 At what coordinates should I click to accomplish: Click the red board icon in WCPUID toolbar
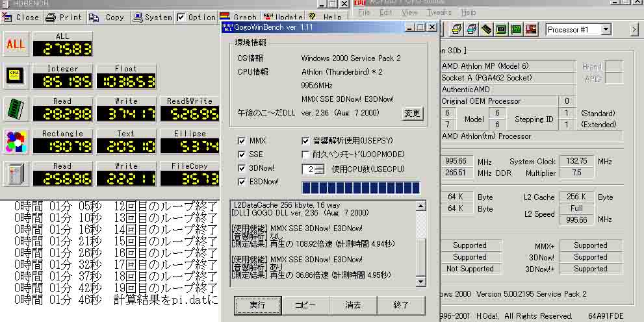pos(531,29)
